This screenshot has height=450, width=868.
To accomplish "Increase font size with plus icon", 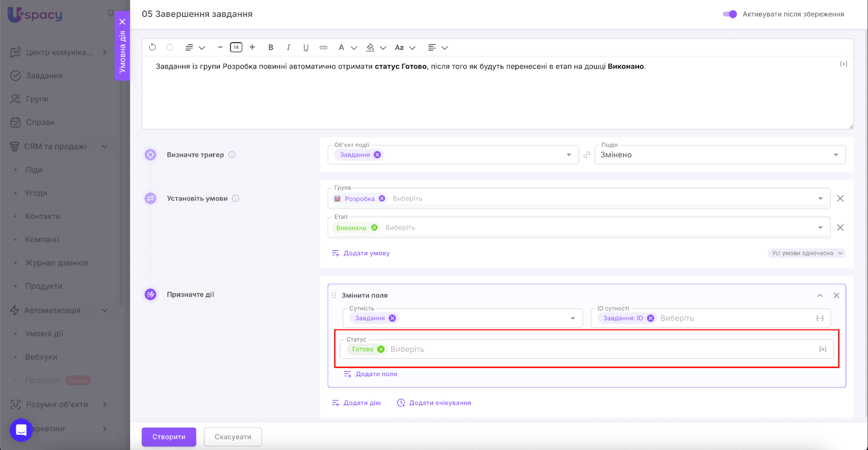I will 252,47.
